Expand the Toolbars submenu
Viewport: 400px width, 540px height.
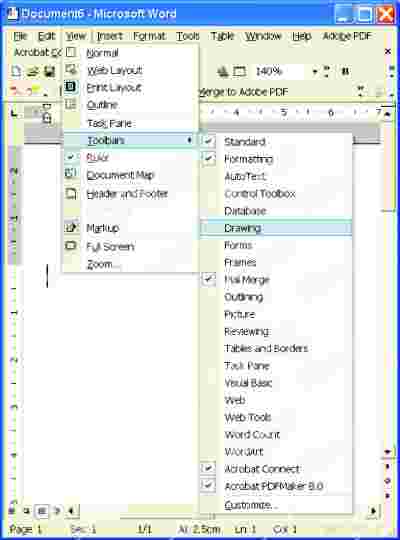(x=131, y=140)
